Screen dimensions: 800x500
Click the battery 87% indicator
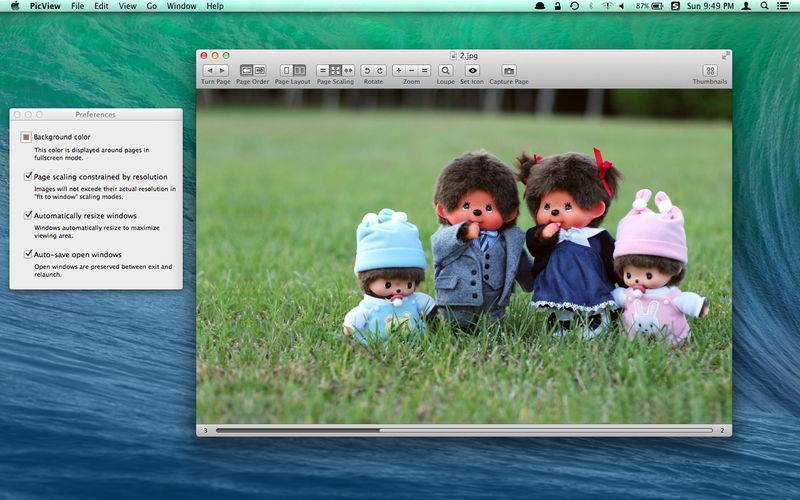(649, 6)
